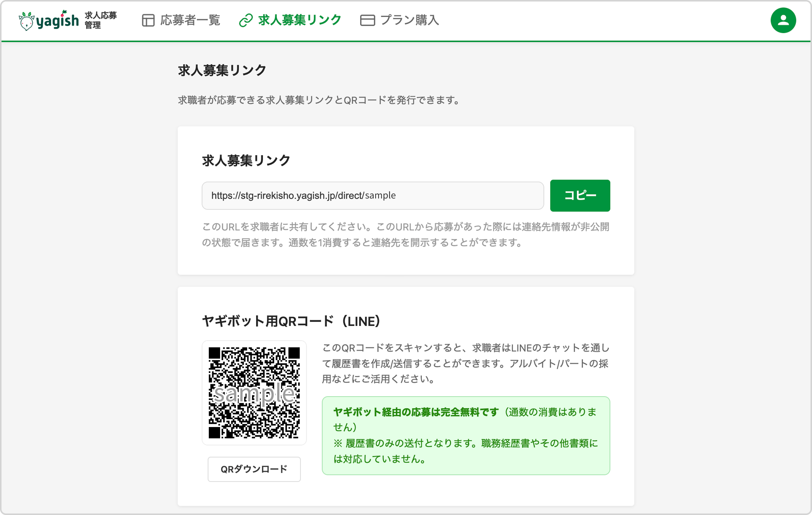Click the description 求職者が応募できる求人募集リンクとQRコードを発行できます
This screenshot has height=515, width=812.
319,100
